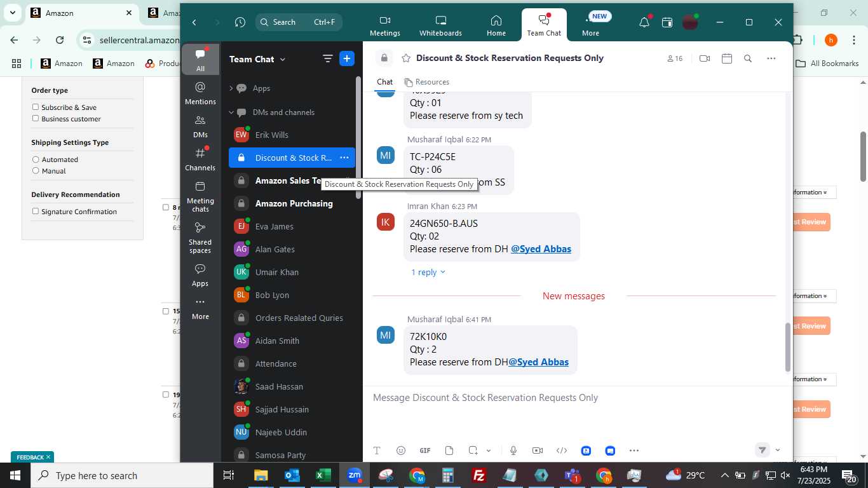Open Mentions in the sidebar
This screenshot has width=868, height=488.
[200, 93]
